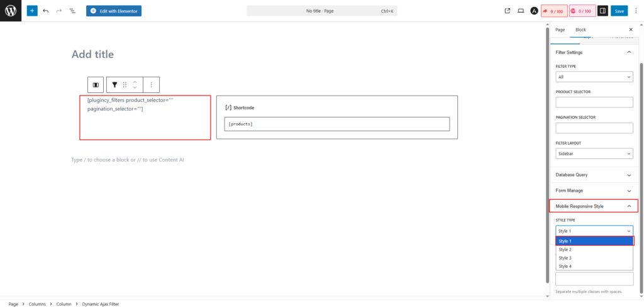Open the Filter Type dropdown

click(x=594, y=77)
